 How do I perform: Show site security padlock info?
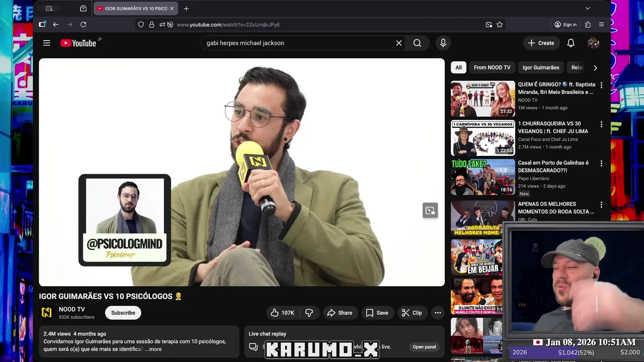[151, 25]
